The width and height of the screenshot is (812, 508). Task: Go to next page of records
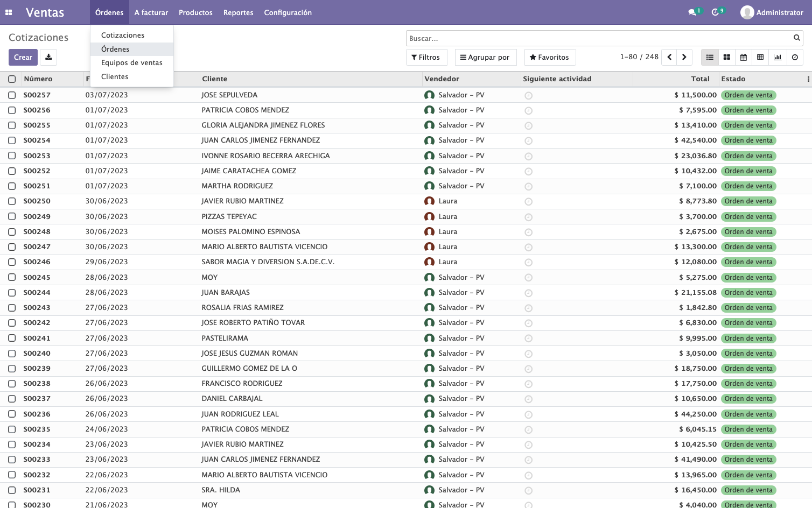point(684,57)
